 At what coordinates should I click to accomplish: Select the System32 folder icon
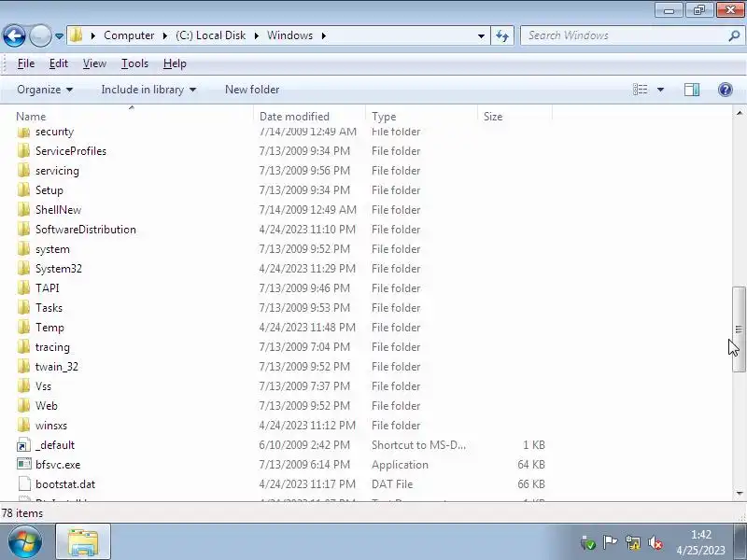click(x=23, y=269)
